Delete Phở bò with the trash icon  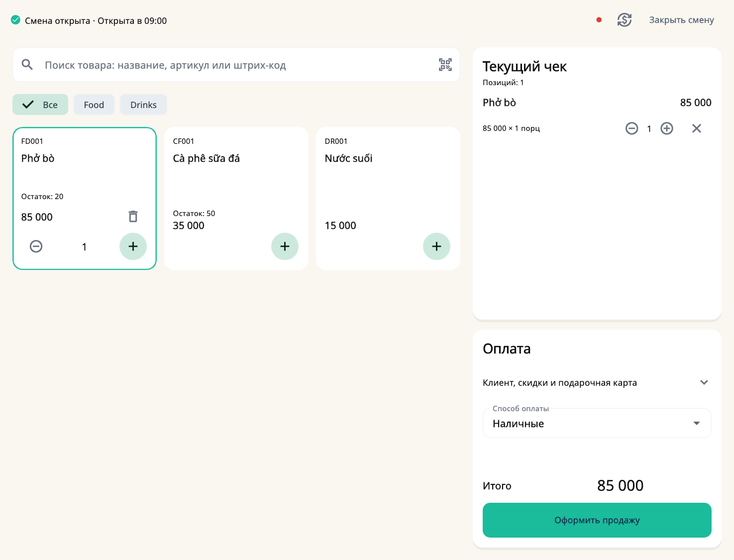[133, 217]
